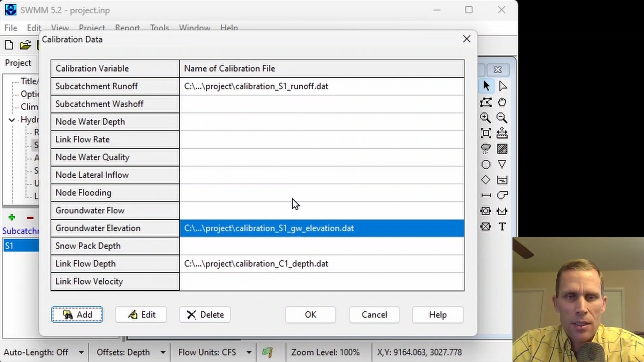
Task: Add a new object with green plus
Action: 12,217
